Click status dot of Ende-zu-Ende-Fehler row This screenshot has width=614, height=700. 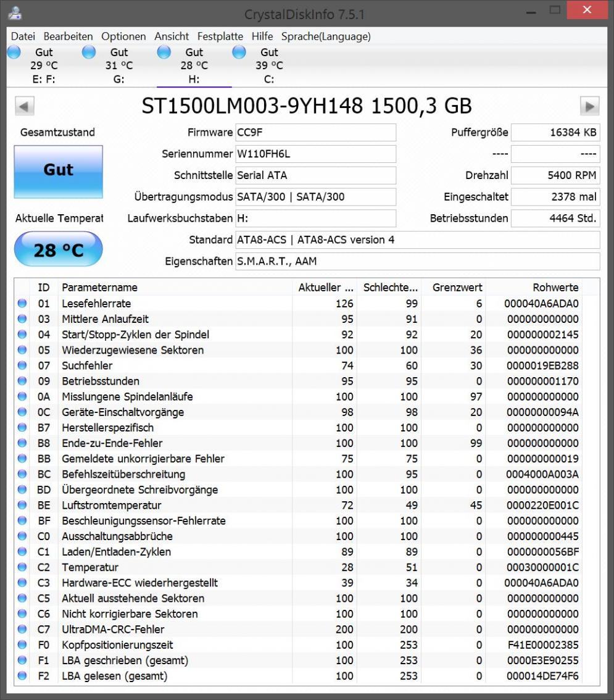(22, 443)
